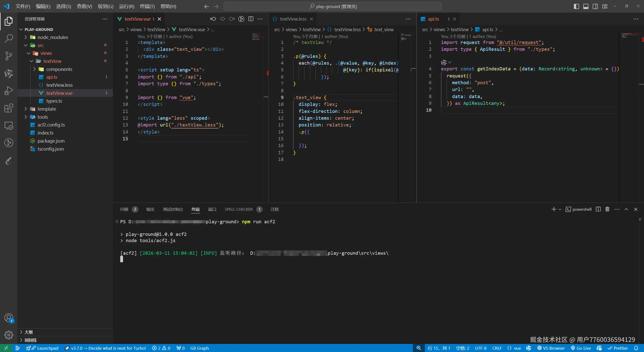Image resolution: width=644 pixels, height=352 pixels.
Task: Toggle primary sidebar layout button
Action: [x=576, y=6]
